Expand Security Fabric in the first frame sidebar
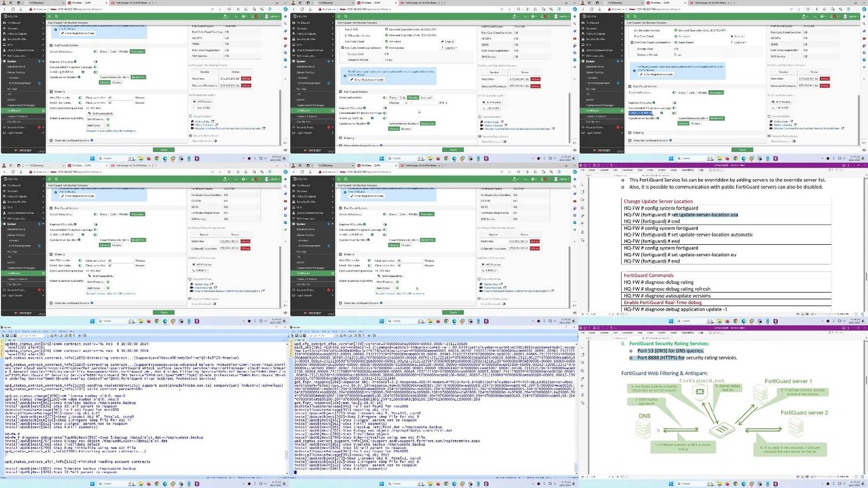This screenshot has width=868, height=488. [23, 128]
